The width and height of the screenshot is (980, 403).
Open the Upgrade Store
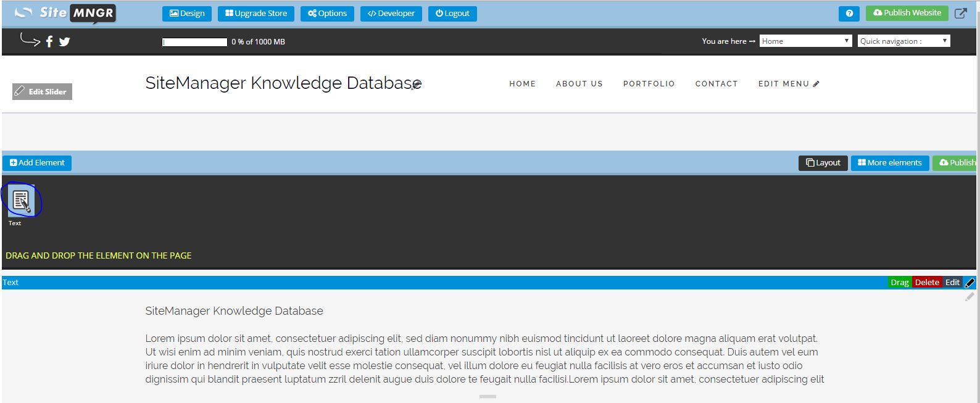tap(256, 14)
